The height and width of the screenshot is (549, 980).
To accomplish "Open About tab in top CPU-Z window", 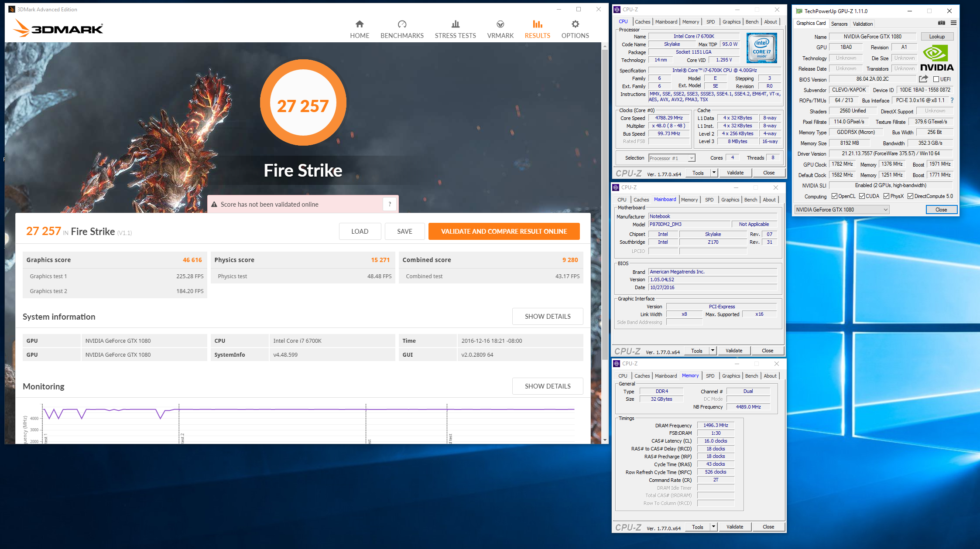I will 770,22.
